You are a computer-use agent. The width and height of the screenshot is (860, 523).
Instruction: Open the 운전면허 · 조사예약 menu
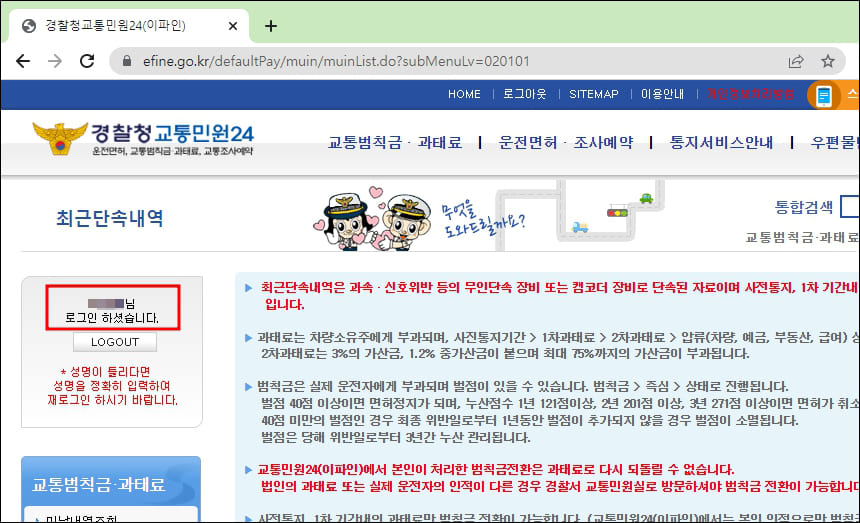tap(565, 143)
